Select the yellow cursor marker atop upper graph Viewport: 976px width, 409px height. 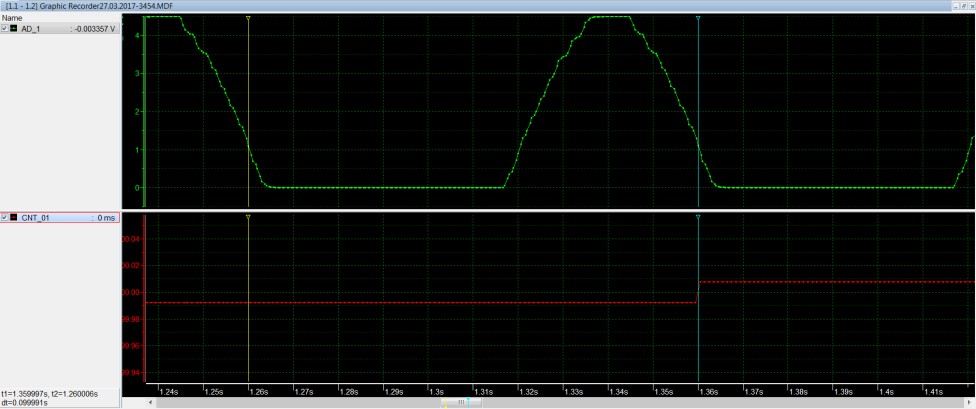(x=248, y=19)
